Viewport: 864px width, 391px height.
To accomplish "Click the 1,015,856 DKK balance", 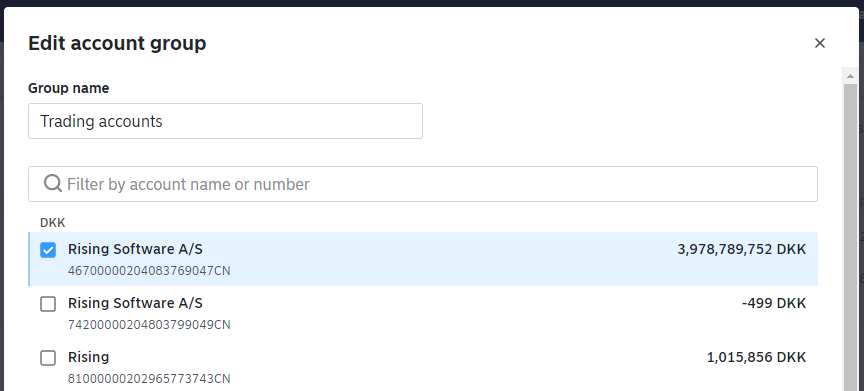I will tap(756, 357).
